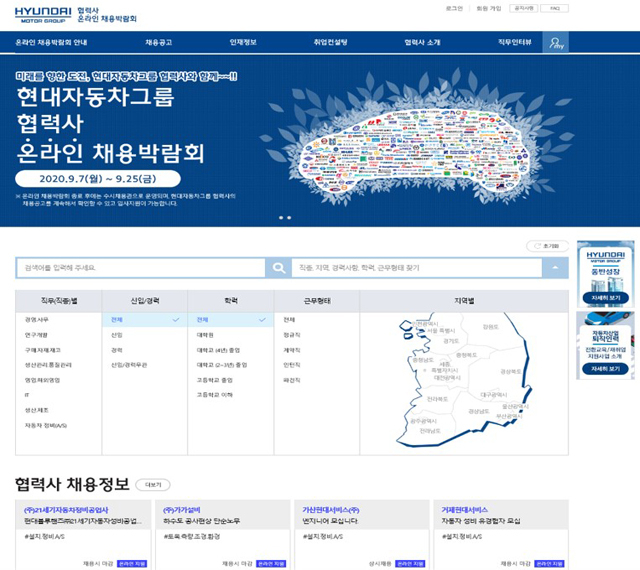640x570 pixels.
Task: Open the 취업컨설팅 menu item
Action: click(x=330, y=42)
